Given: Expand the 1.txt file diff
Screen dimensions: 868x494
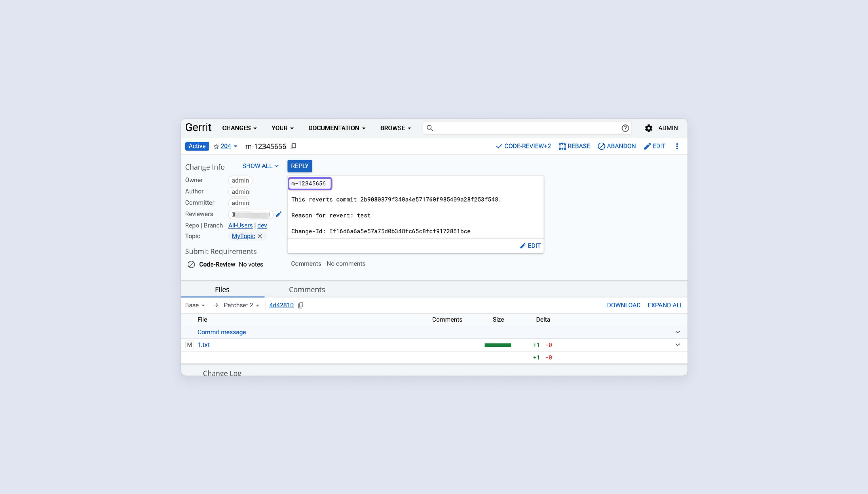Looking at the screenshot, I should [678, 345].
